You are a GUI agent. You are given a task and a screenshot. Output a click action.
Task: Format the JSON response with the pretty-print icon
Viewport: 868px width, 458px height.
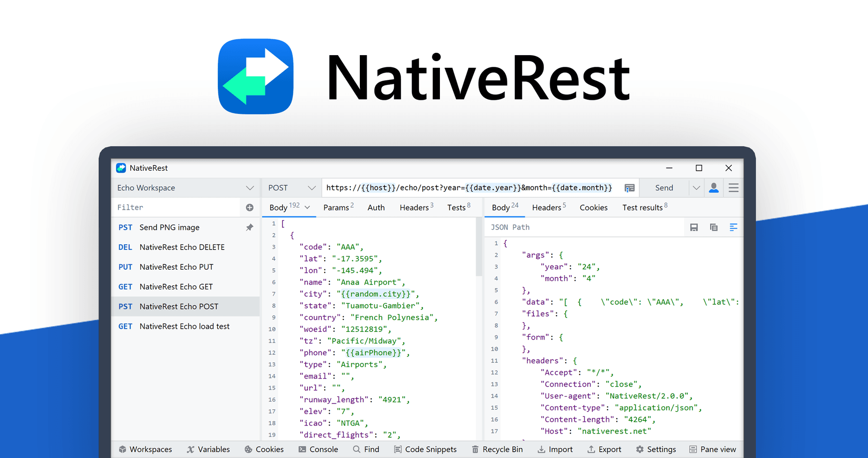click(x=733, y=227)
